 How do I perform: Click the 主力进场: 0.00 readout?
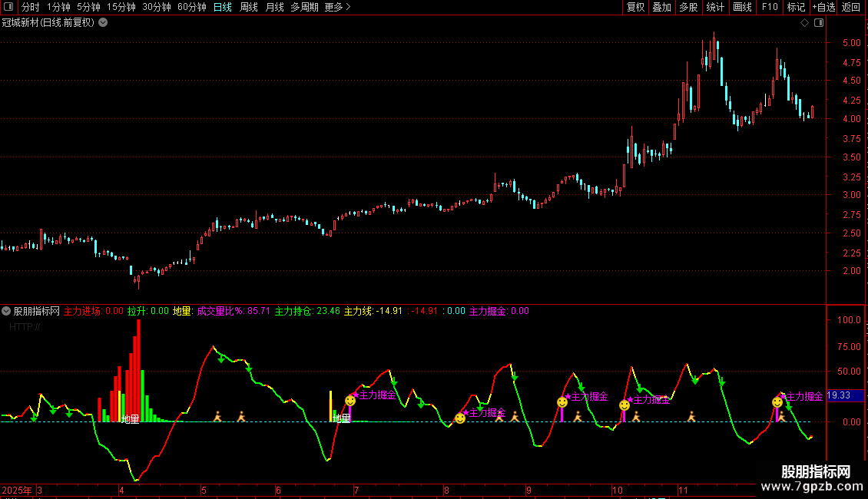point(94,311)
